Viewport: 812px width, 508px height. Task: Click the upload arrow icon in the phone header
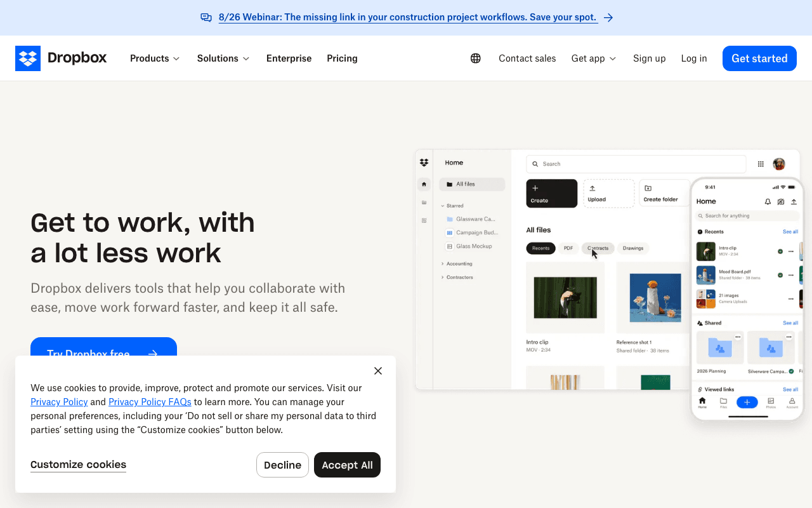[x=794, y=201]
